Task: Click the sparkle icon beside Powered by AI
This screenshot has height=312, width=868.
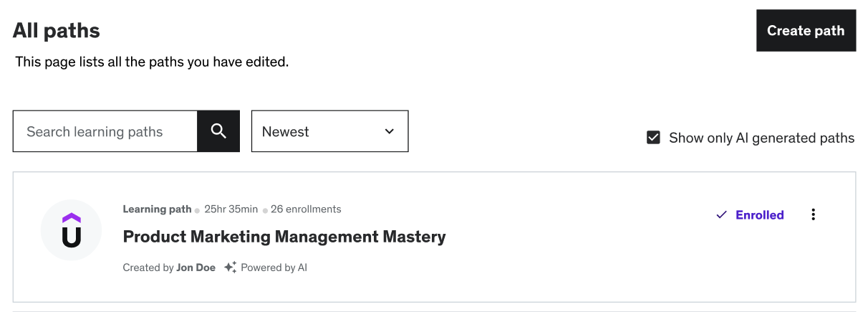Action: pyautogui.click(x=230, y=268)
